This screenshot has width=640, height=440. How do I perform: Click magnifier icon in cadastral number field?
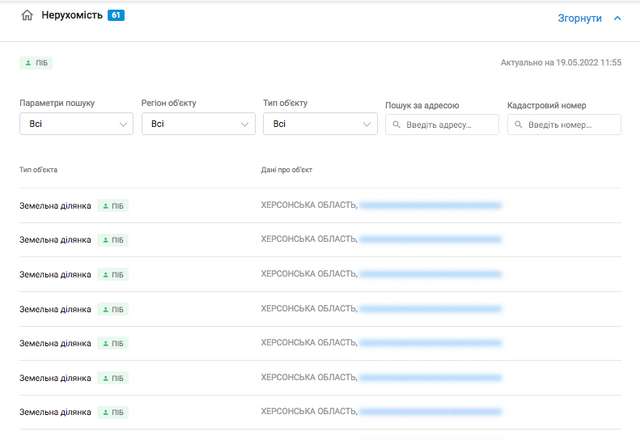(519, 125)
